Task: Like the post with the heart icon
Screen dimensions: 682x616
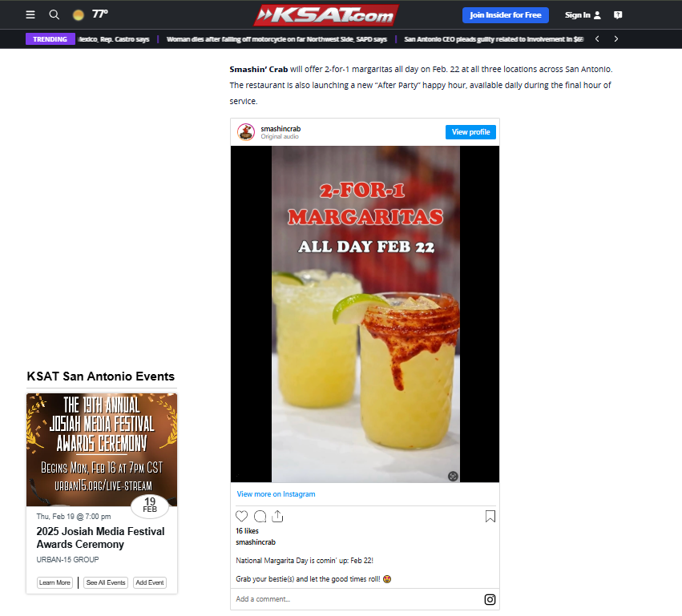Action: [x=241, y=517]
